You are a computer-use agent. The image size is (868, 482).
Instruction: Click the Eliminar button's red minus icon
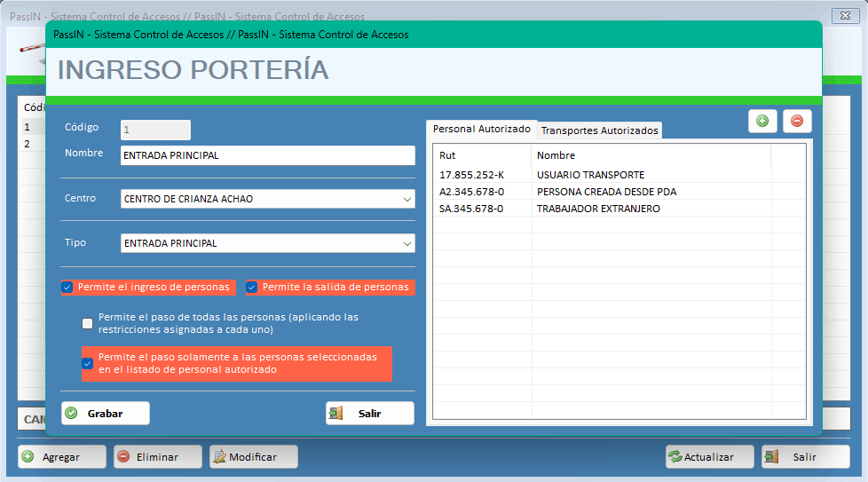click(123, 457)
